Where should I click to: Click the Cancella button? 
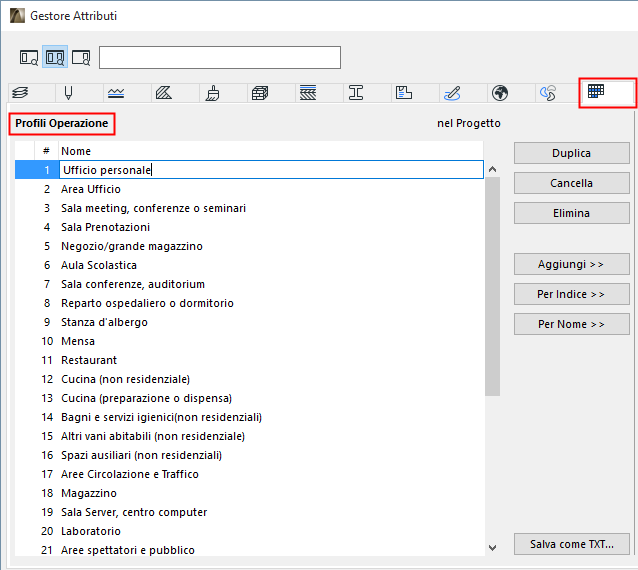coord(571,183)
